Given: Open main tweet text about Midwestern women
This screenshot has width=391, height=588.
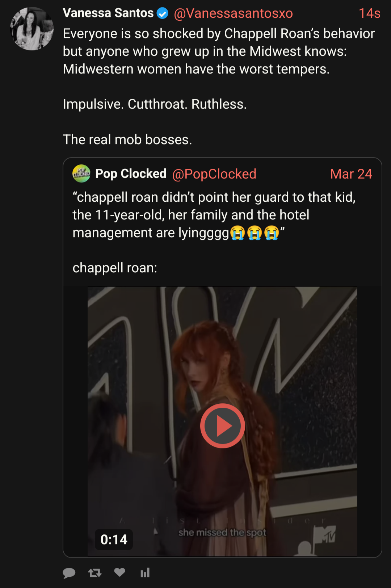Looking at the screenshot, I should click(219, 87).
